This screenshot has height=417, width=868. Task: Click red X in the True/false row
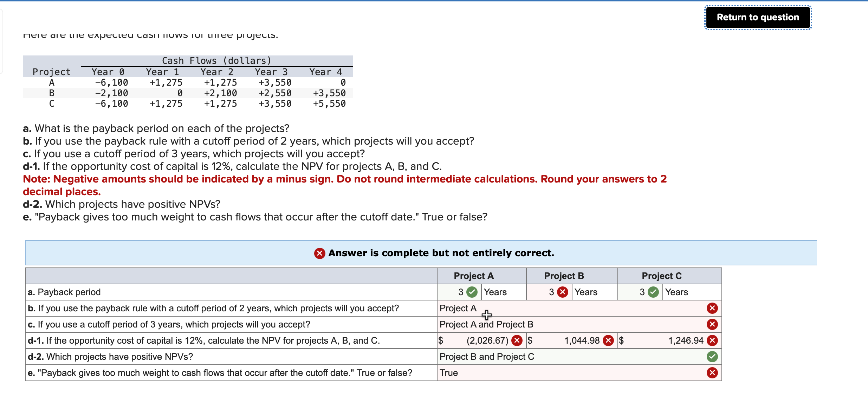[712, 373]
